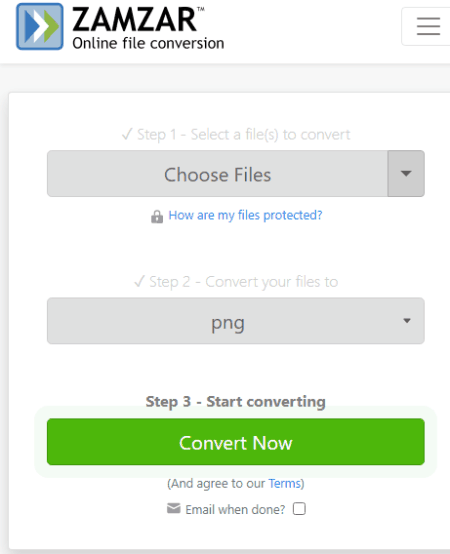Enable the 'Email when done?' checkbox
The height and width of the screenshot is (554, 450).
click(299, 509)
